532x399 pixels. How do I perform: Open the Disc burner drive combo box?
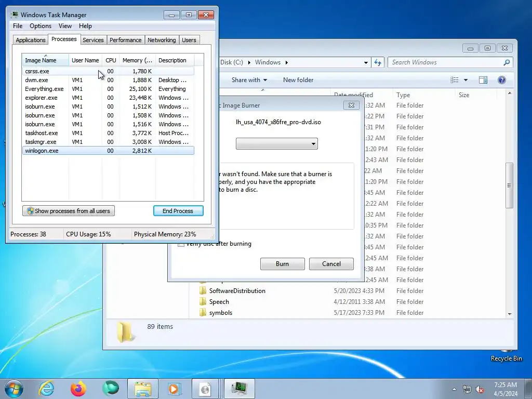point(277,143)
